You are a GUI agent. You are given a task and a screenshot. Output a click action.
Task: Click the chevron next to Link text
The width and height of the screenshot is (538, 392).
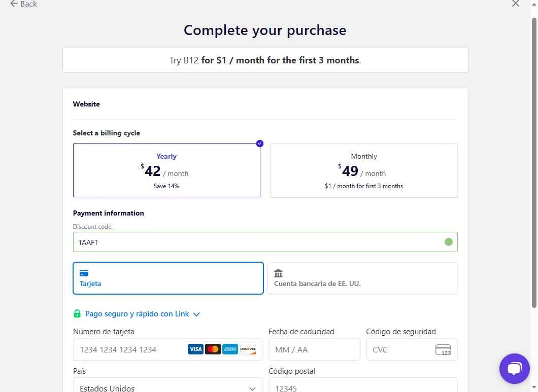tap(196, 314)
